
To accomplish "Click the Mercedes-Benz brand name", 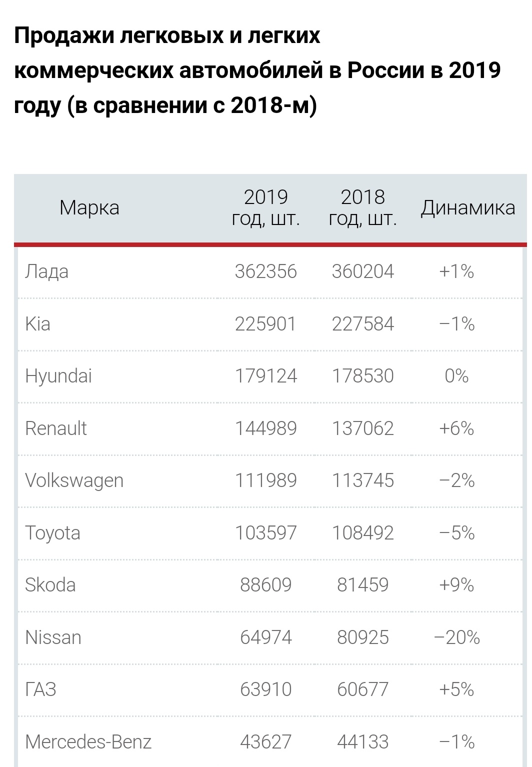I will click(x=88, y=741).
